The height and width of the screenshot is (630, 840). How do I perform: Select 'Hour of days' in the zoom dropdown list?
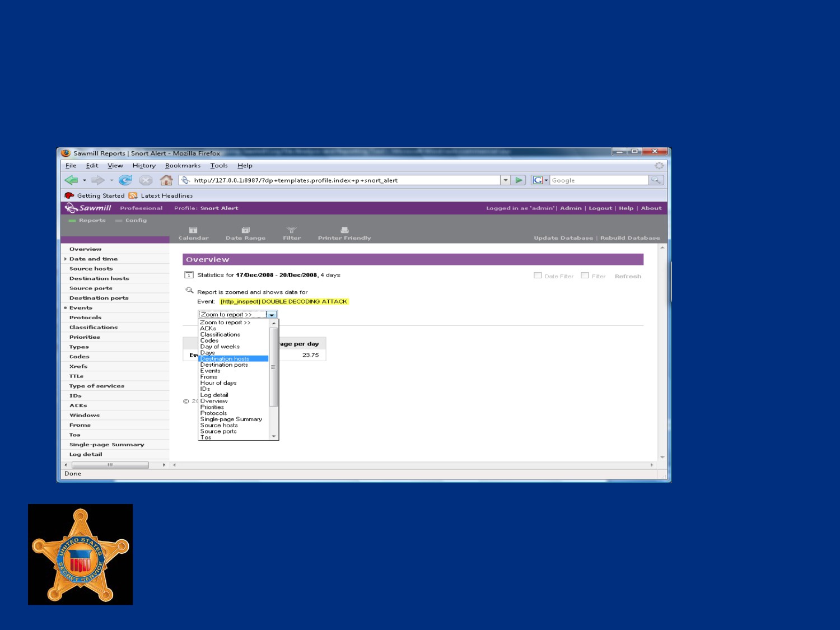pos(218,383)
